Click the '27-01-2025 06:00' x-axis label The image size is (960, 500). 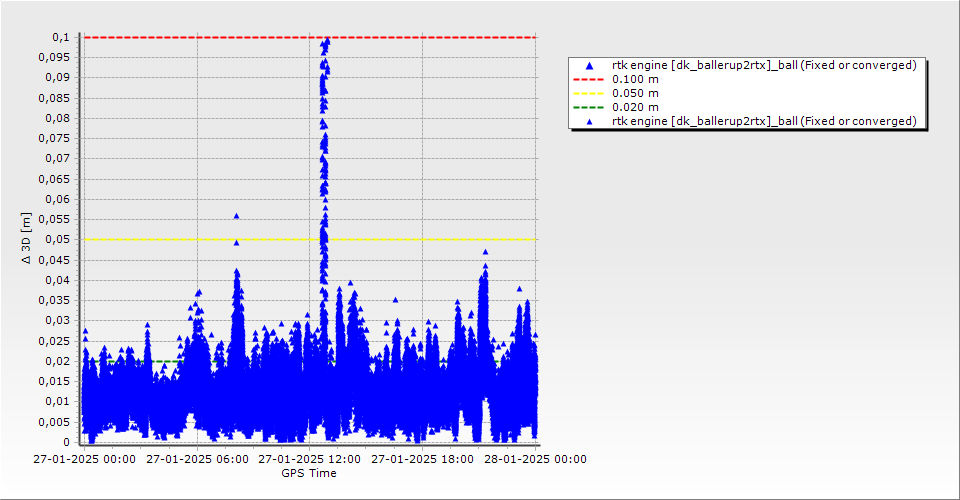[x=197, y=459]
